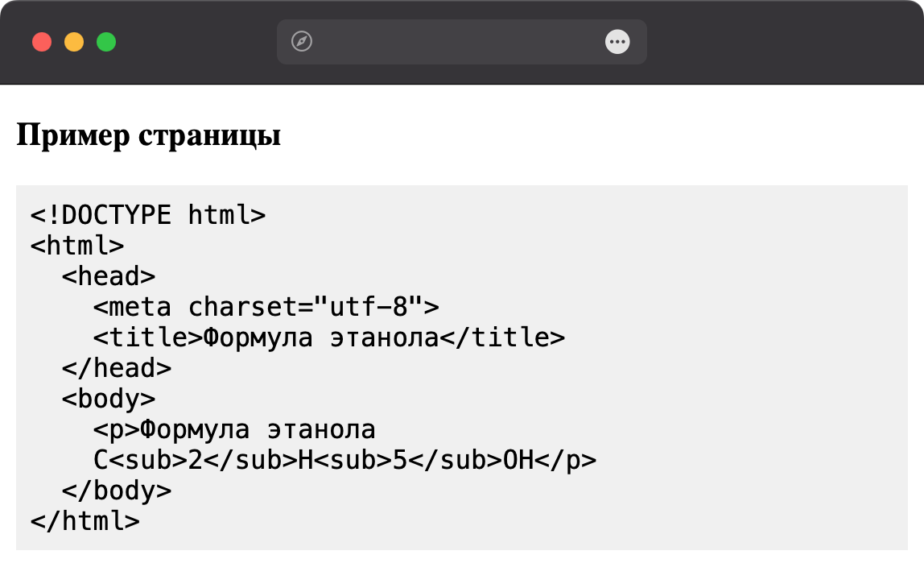Click the compass icon in address bar
Viewport: 924px width, 588px height.
tap(302, 41)
